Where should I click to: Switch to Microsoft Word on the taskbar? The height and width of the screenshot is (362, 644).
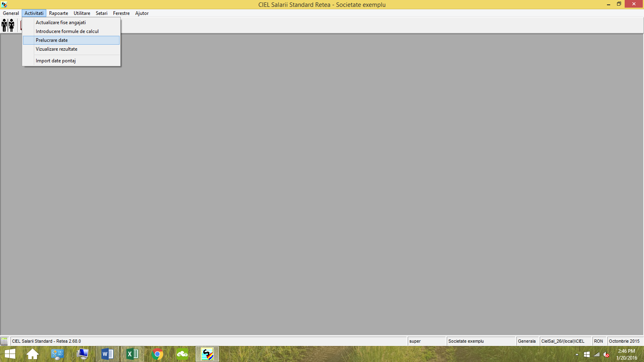[x=107, y=354]
